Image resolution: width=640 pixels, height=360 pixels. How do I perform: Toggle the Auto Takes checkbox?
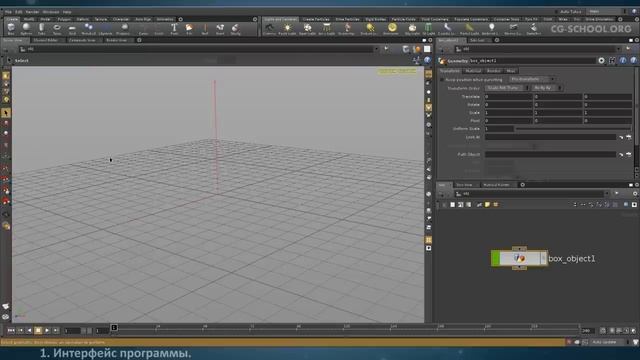click(x=557, y=11)
